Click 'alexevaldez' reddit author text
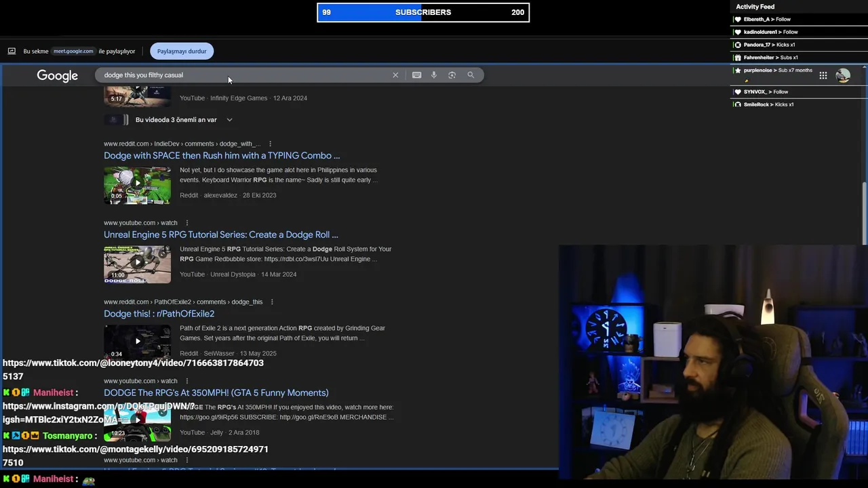Viewport: 868px width, 488px height. [220, 195]
